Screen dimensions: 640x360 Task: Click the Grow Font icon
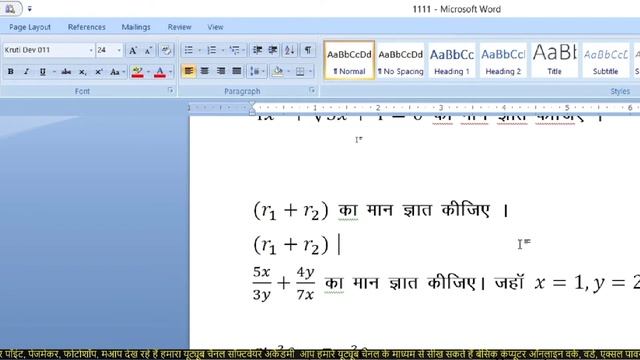[x=133, y=51]
